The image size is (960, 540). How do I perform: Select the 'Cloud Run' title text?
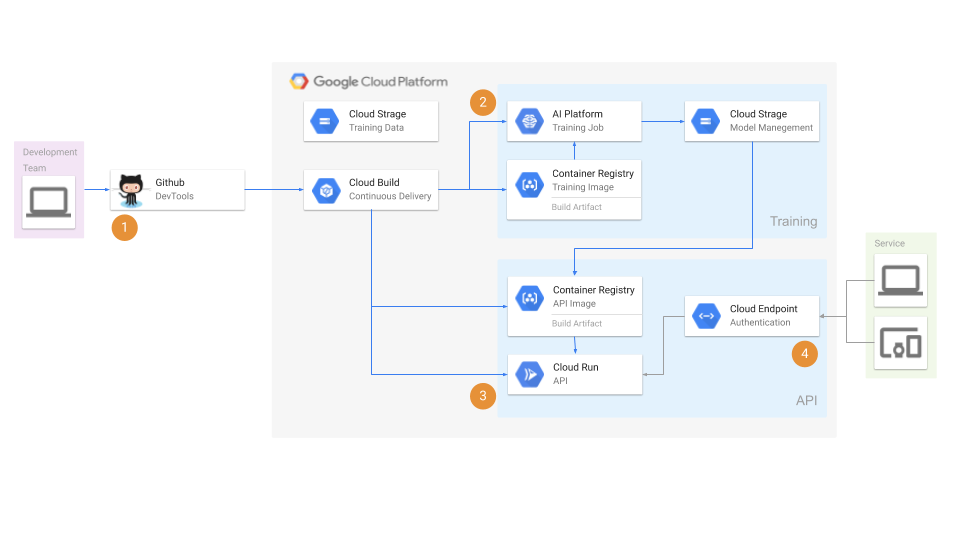point(576,367)
